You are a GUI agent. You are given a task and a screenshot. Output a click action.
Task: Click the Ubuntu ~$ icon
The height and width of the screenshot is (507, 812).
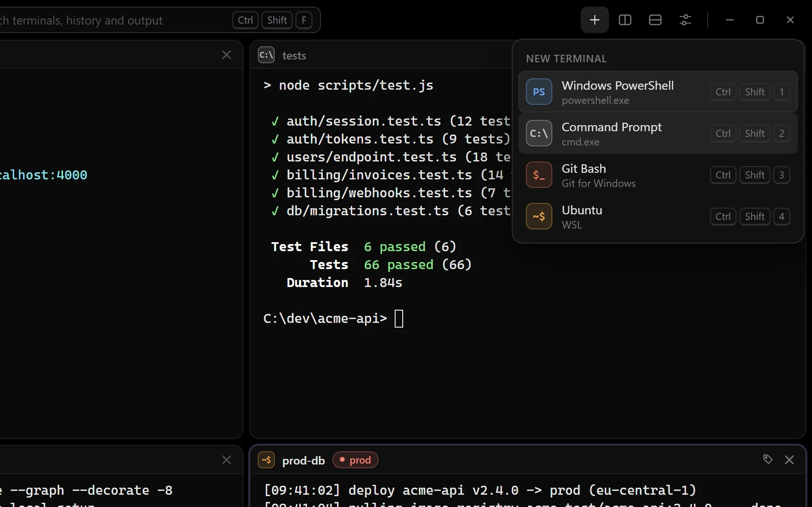click(x=539, y=216)
